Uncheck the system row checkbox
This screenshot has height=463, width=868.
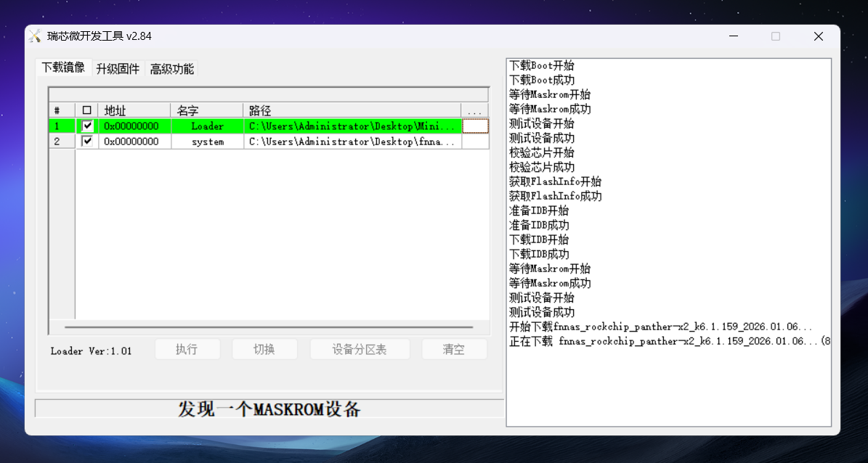(88, 142)
